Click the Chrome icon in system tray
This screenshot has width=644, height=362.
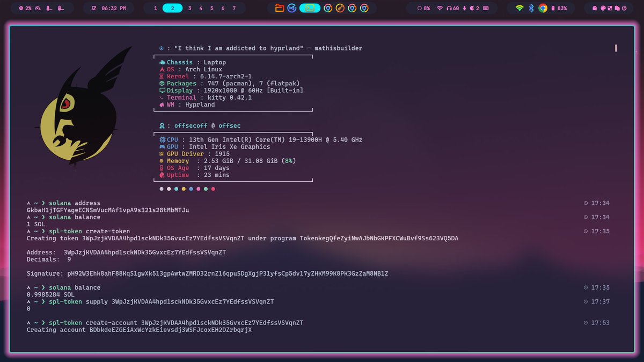(543, 8)
